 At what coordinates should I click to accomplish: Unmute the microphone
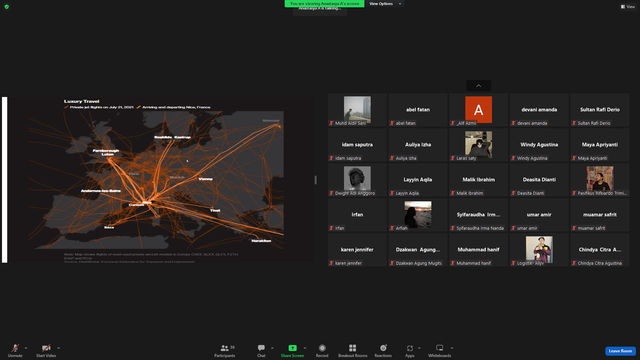tap(15, 350)
